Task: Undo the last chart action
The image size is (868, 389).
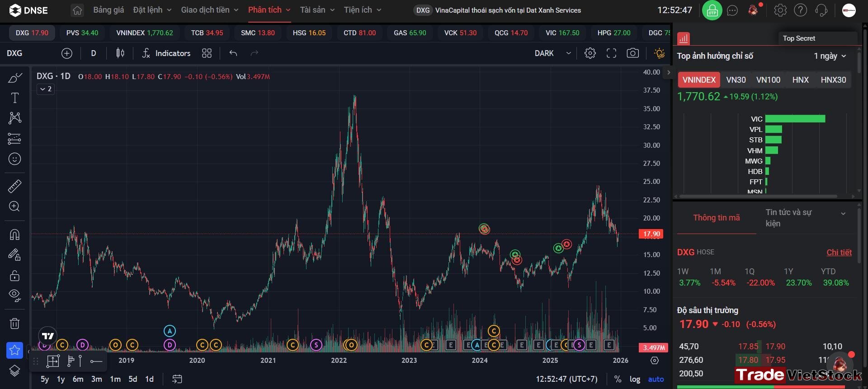Action: pyautogui.click(x=233, y=53)
